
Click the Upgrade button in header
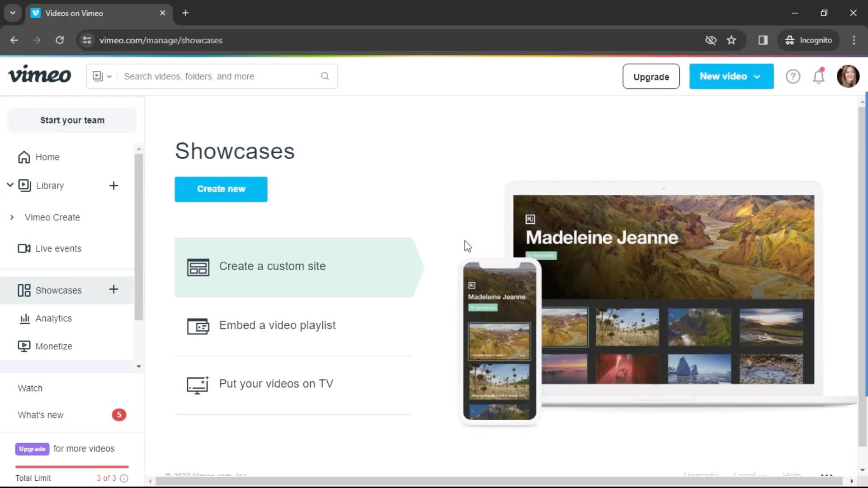point(651,76)
